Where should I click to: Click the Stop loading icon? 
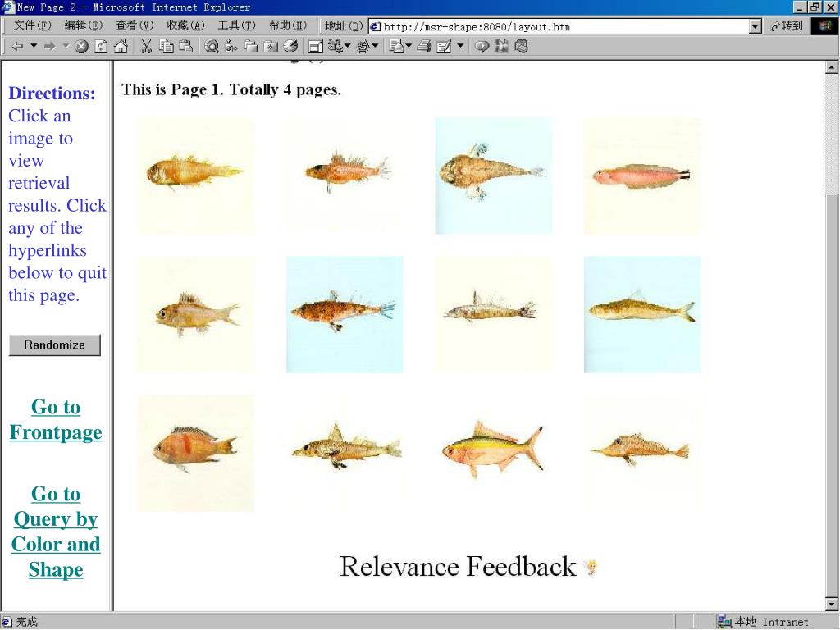(x=81, y=47)
